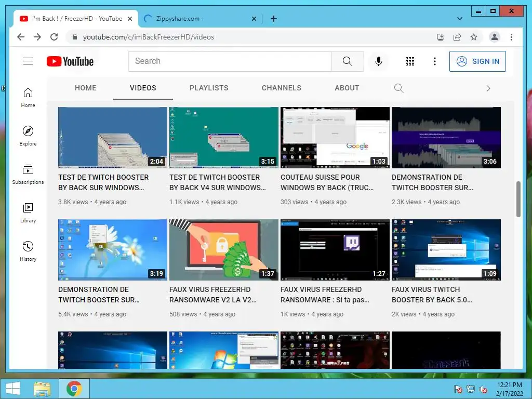Go forward in Chrome browser
This screenshot has width=532, height=399.
37,37
